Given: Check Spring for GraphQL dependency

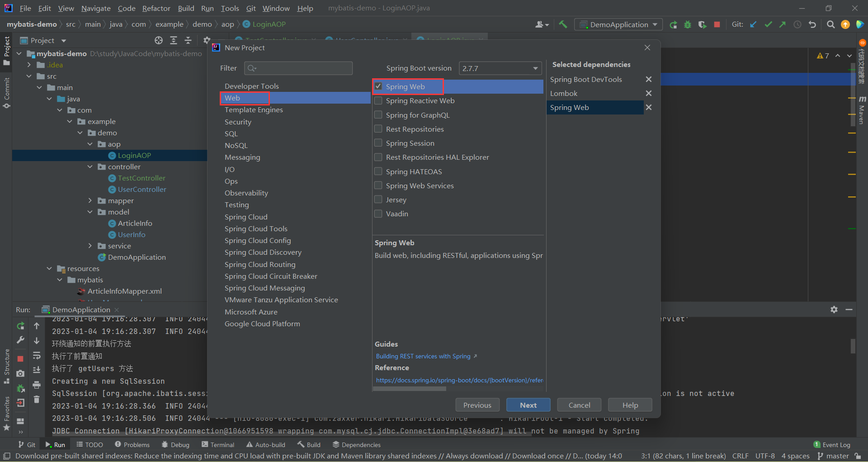Looking at the screenshot, I should pyautogui.click(x=378, y=115).
